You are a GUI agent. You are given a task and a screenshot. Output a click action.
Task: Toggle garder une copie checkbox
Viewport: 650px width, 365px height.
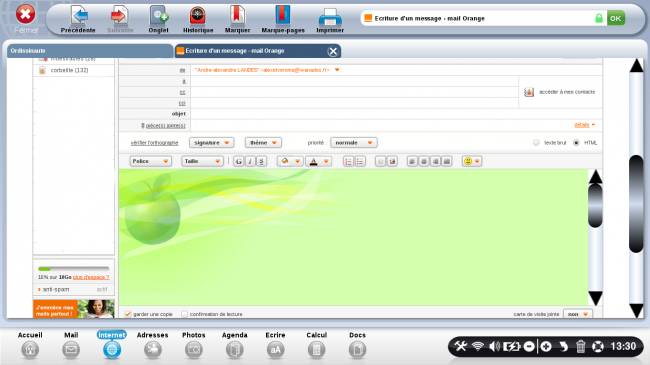[x=128, y=314]
